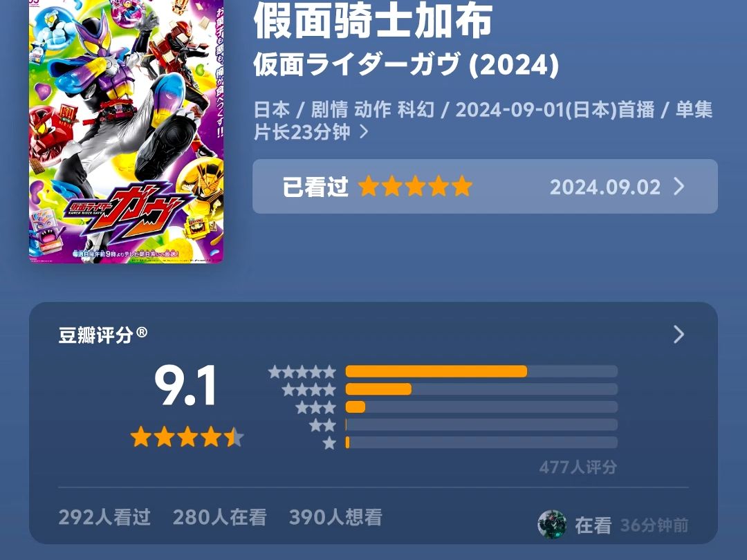Select the three-star rating distribution bar
This screenshot has width=747, height=560.
coord(481,407)
